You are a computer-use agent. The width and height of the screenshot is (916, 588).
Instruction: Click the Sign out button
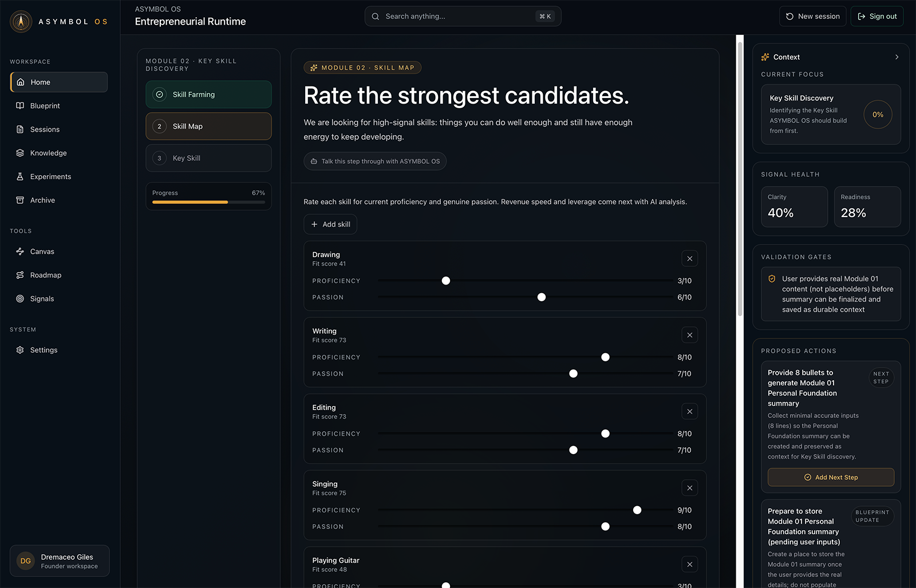pos(877,16)
